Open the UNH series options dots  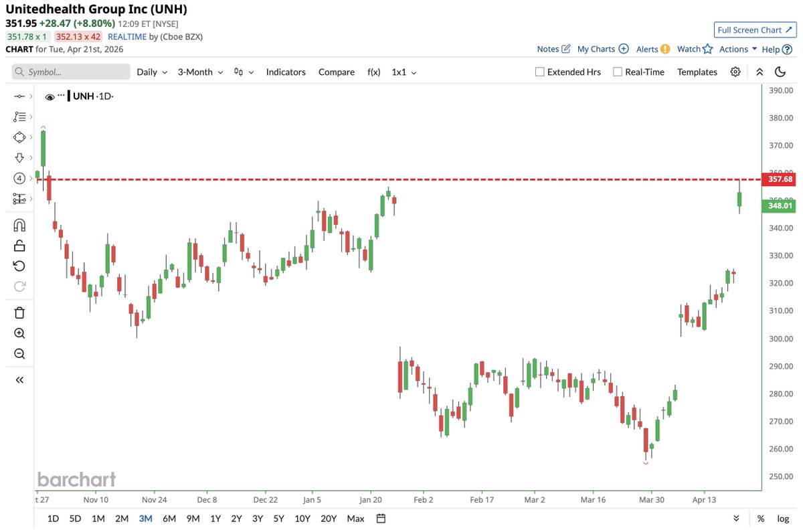(61, 96)
